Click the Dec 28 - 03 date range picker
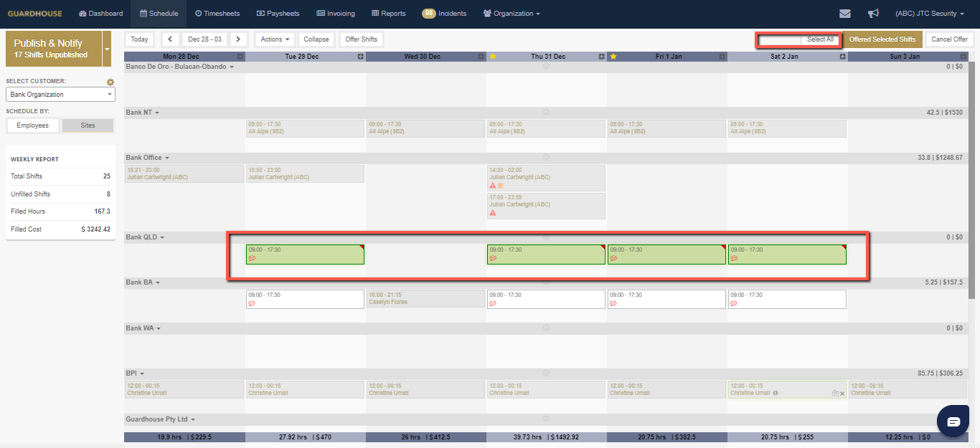The width and height of the screenshot is (980, 448). tap(204, 39)
